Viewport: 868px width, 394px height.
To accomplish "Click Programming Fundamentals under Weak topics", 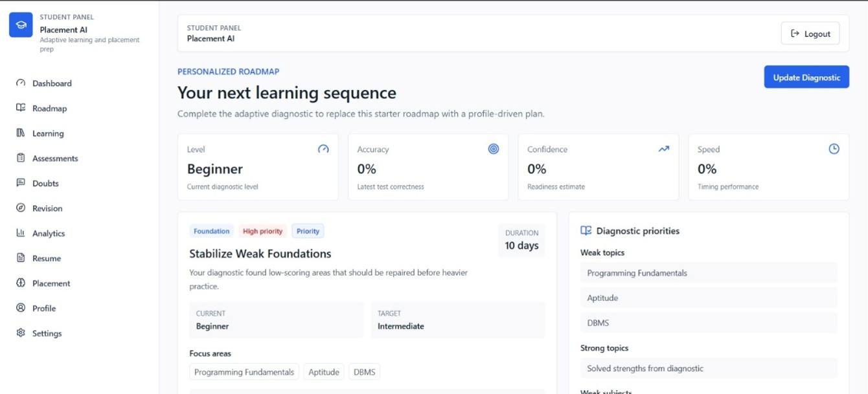I will [709, 273].
